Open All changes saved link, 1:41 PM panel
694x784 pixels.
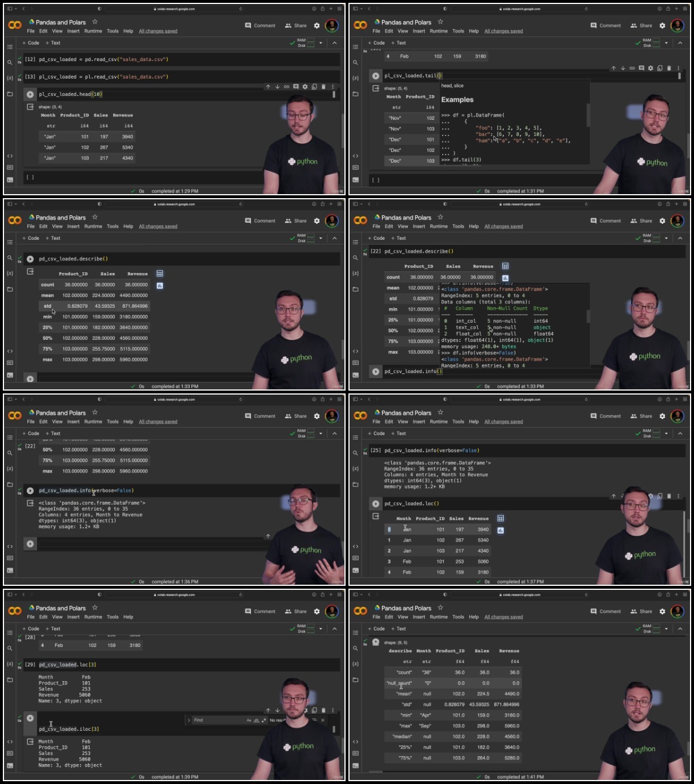(x=504, y=617)
